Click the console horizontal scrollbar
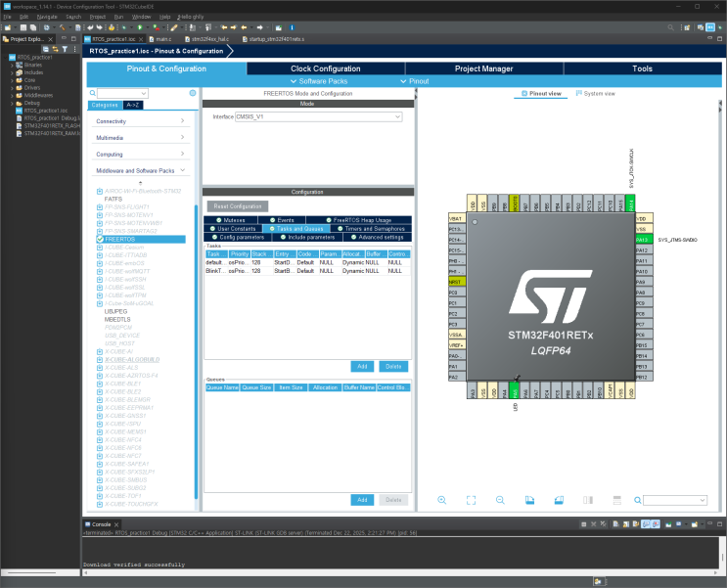 click(401, 572)
